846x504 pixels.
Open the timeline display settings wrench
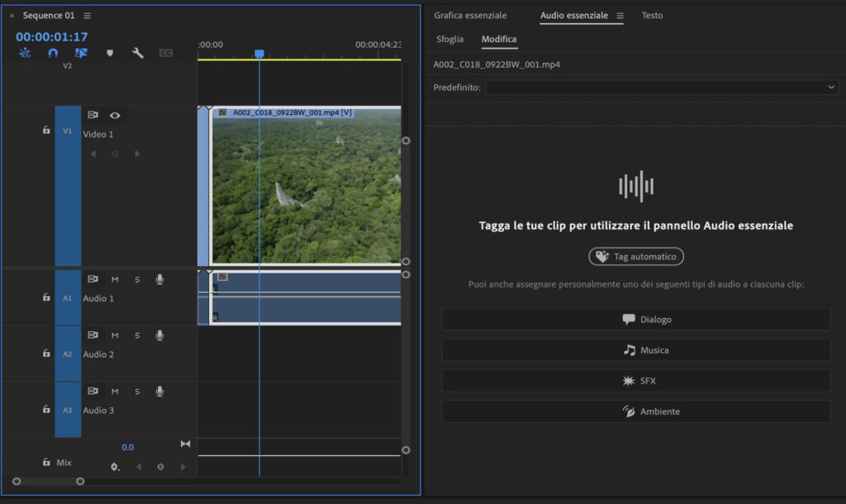[136, 52]
